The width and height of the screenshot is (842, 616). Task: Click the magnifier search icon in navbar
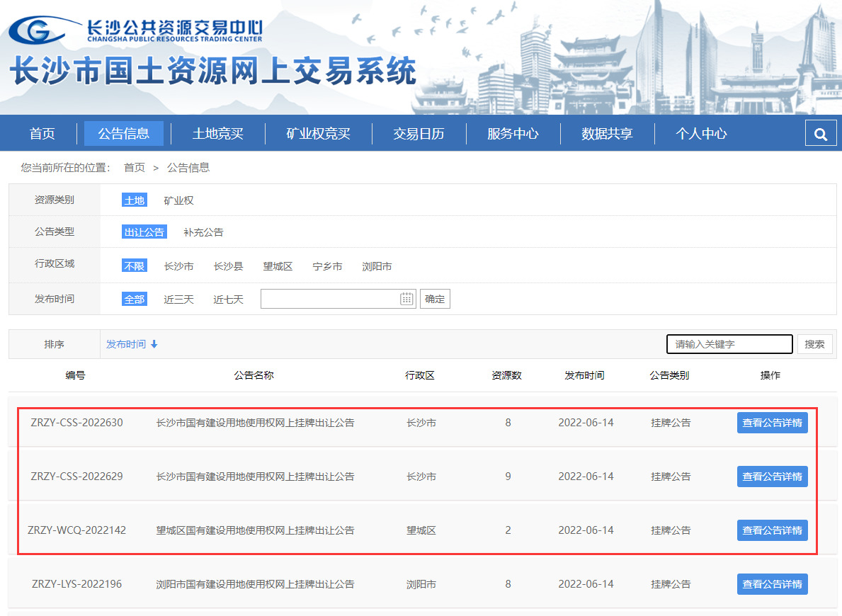[x=821, y=134]
